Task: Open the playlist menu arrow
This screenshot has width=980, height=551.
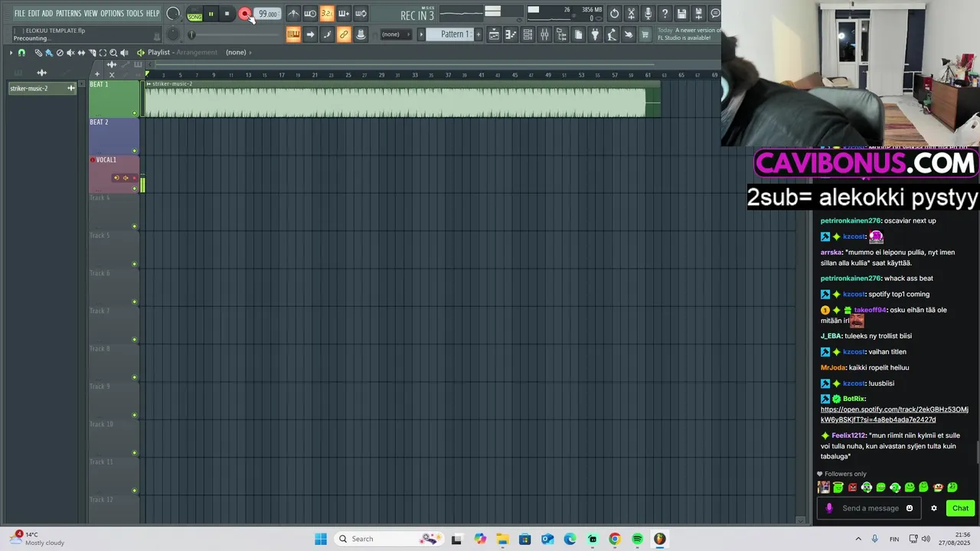Action: [11, 53]
